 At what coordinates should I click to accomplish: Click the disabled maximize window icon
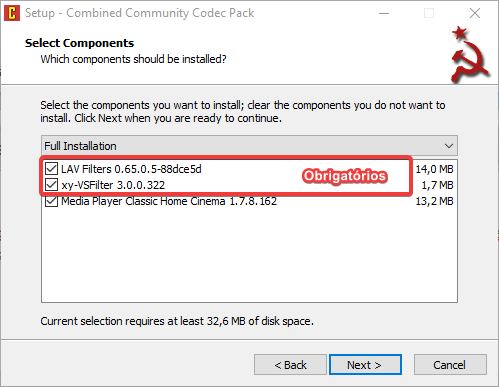(429, 13)
